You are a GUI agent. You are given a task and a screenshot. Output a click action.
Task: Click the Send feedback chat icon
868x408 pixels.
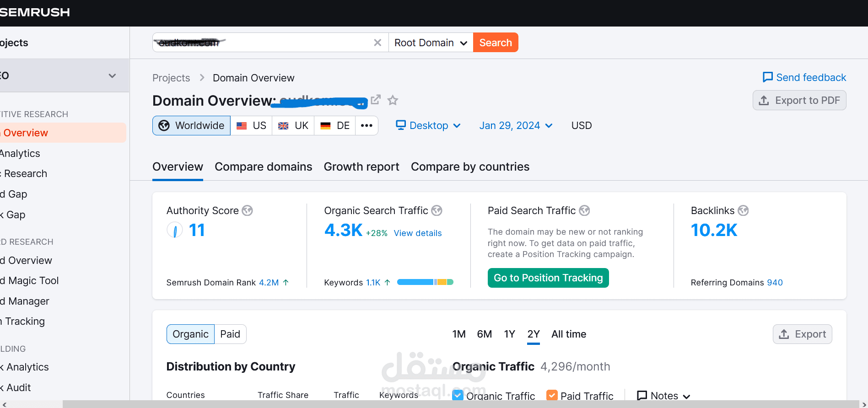[x=767, y=77]
